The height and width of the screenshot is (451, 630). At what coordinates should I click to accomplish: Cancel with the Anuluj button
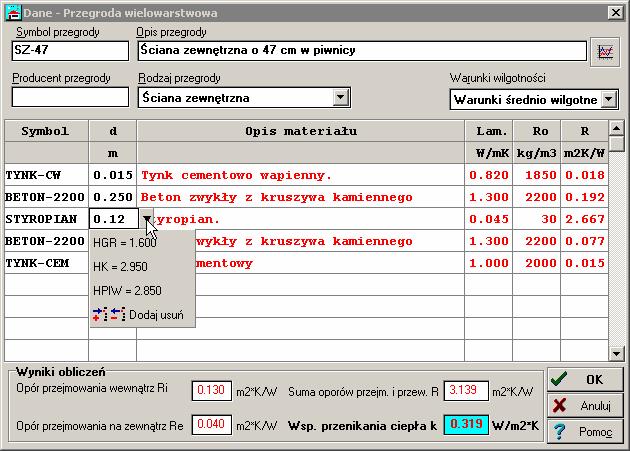tap(585, 406)
